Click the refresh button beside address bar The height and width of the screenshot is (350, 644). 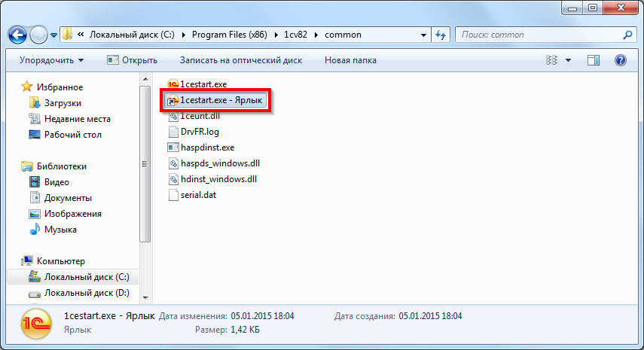point(441,35)
